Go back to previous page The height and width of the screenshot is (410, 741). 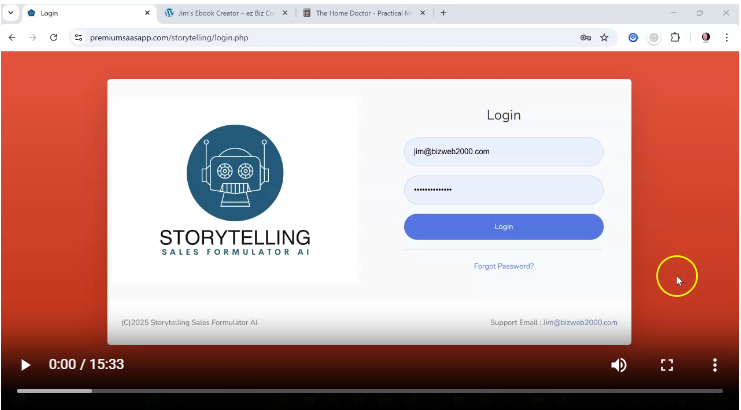tap(12, 38)
